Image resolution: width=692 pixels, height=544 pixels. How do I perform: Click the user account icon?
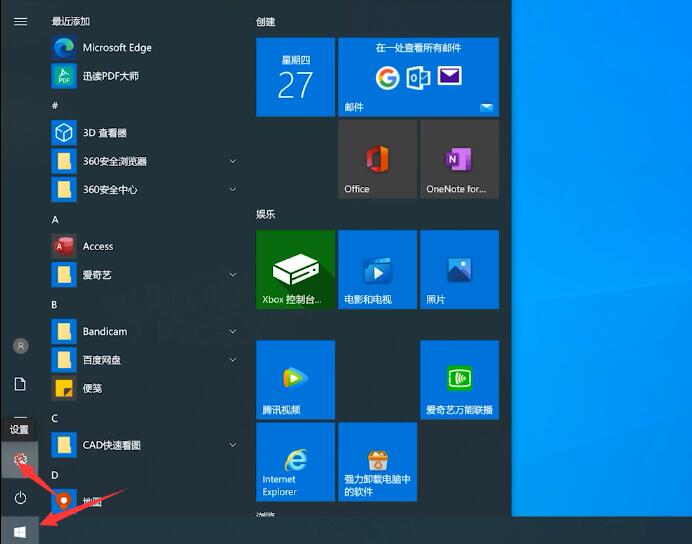point(21,346)
